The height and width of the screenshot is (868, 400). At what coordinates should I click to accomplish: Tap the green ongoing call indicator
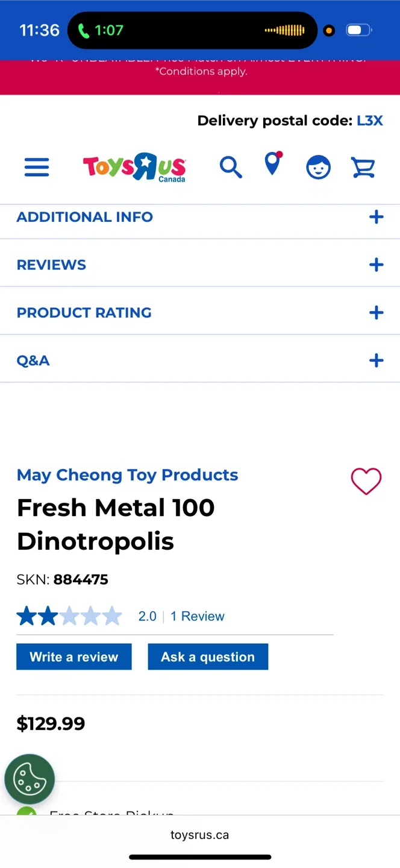pos(101,30)
